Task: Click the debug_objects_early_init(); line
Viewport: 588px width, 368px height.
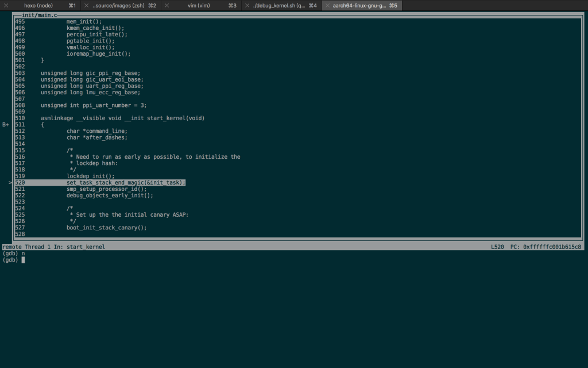Action: (110, 195)
